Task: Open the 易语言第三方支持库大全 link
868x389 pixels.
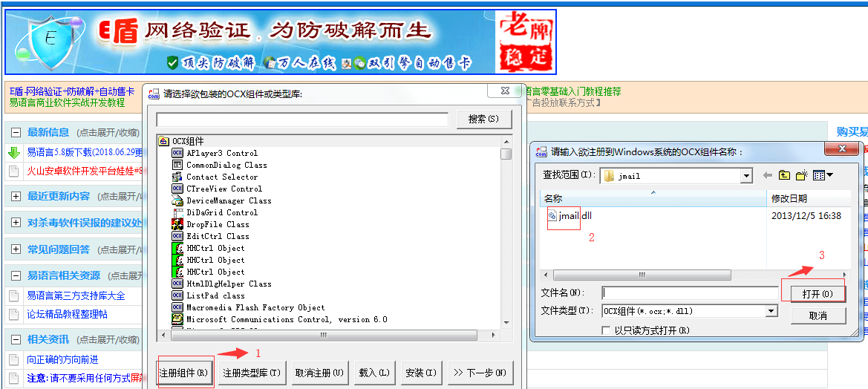Action: coord(76,296)
